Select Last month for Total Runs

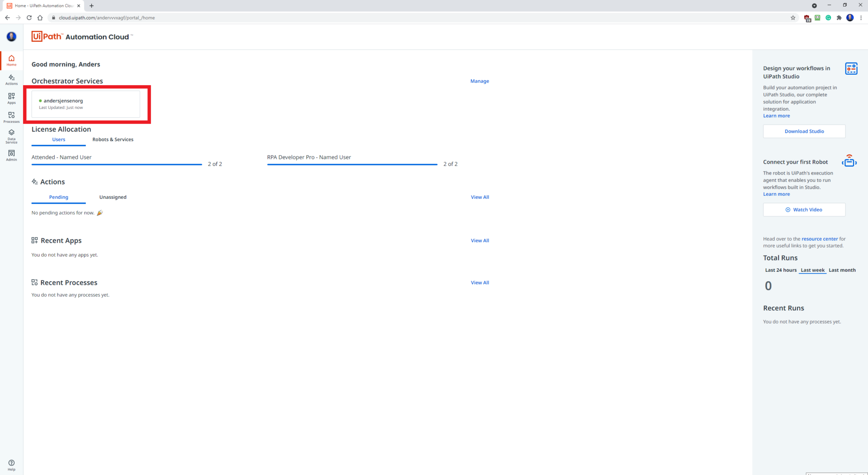[x=842, y=270]
